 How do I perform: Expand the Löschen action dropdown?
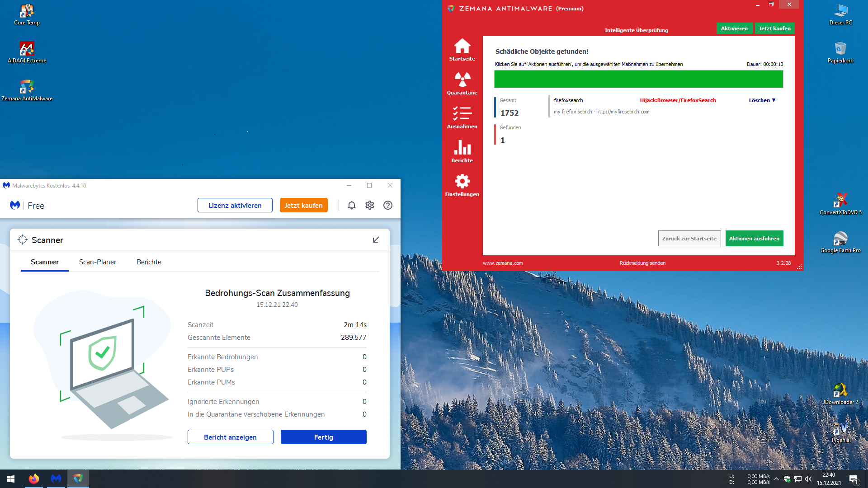click(x=762, y=100)
